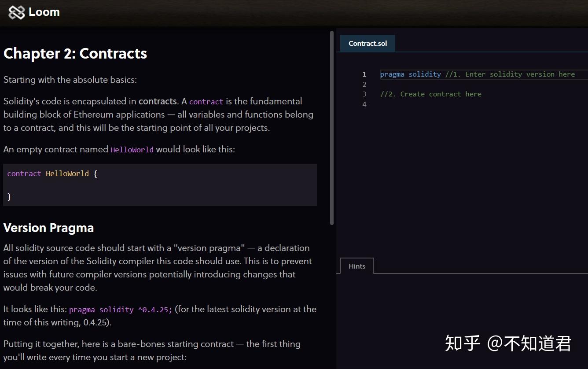Click the Version Pragma section heading
This screenshot has height=369, width=588.
(48, 228)
